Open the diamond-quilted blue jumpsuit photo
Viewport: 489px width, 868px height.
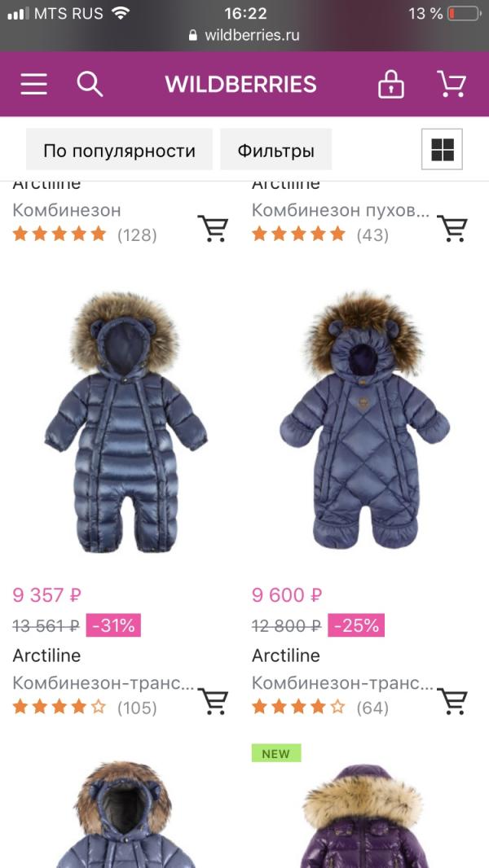364,421
